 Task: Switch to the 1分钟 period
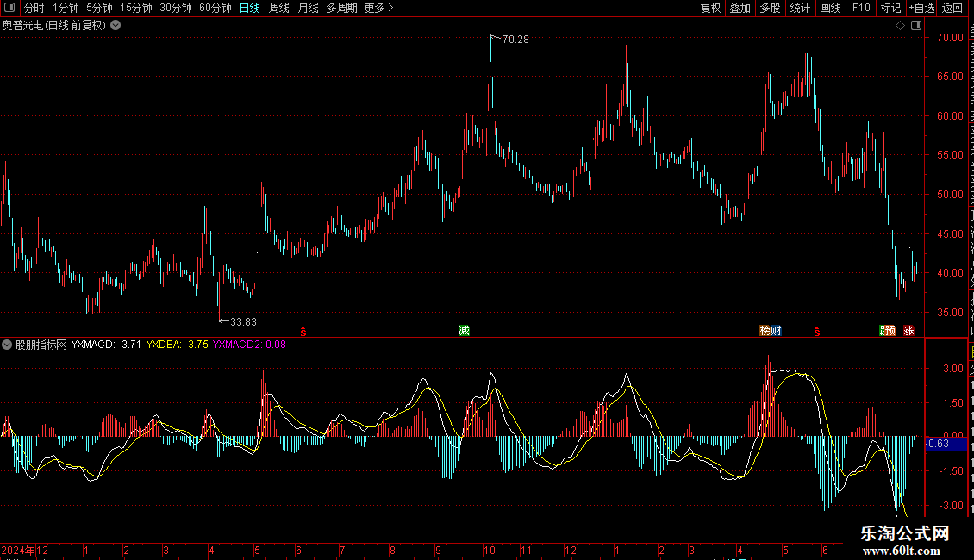[66, 8]
